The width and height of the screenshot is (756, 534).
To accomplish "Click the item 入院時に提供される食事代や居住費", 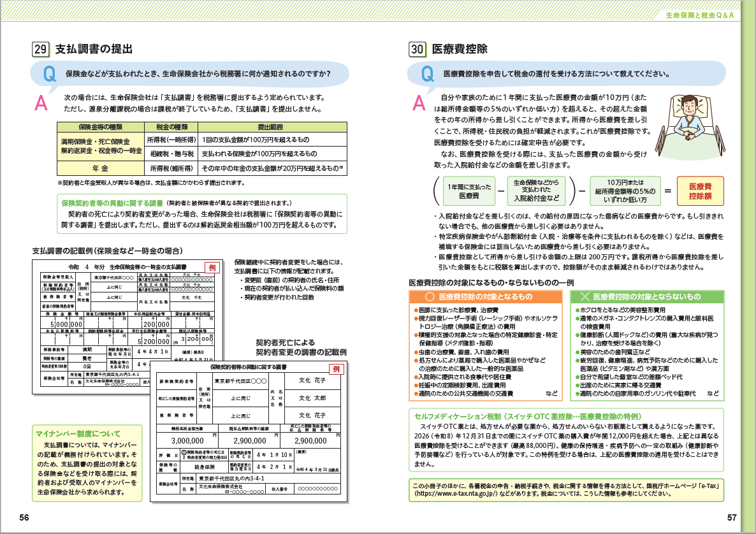I will (x=462, y=377).
